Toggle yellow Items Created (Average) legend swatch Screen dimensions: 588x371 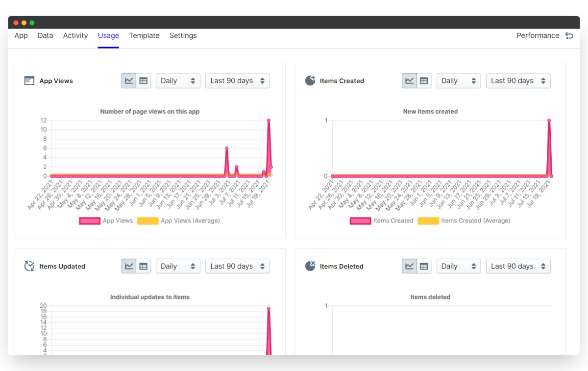click(x=428, y=221)
